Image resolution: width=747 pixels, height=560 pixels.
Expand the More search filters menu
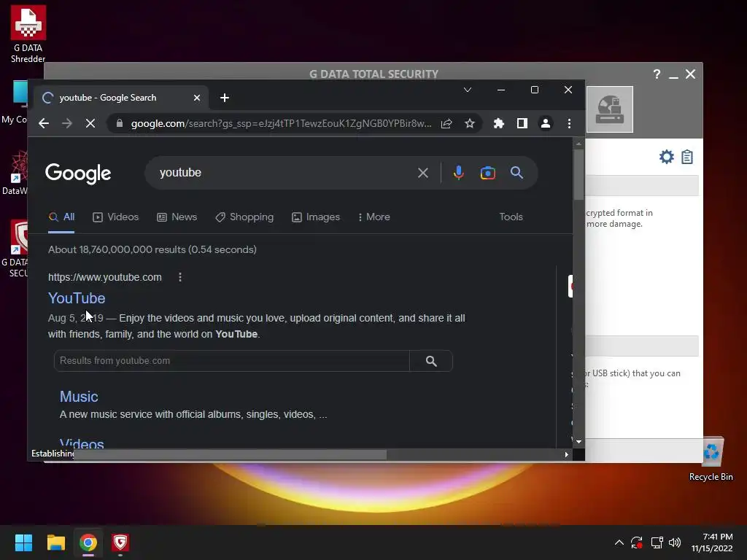[x=374, y=217]
